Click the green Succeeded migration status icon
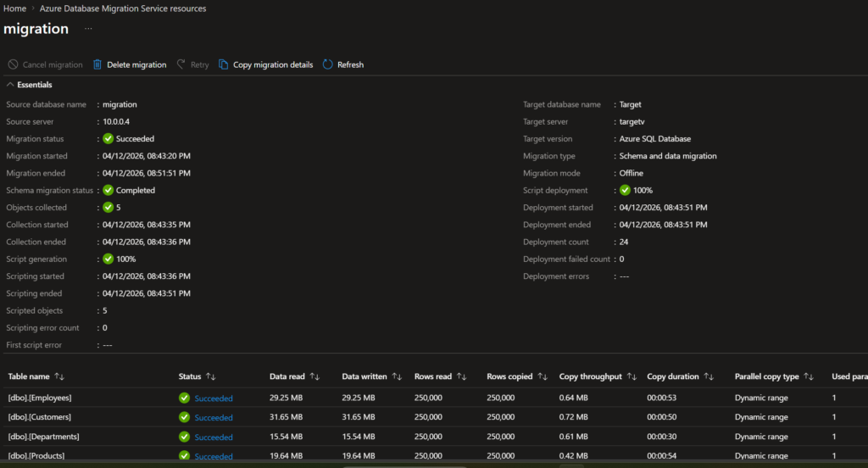The height and width of the screenshot is (468, 868). [x=108, y=139]
